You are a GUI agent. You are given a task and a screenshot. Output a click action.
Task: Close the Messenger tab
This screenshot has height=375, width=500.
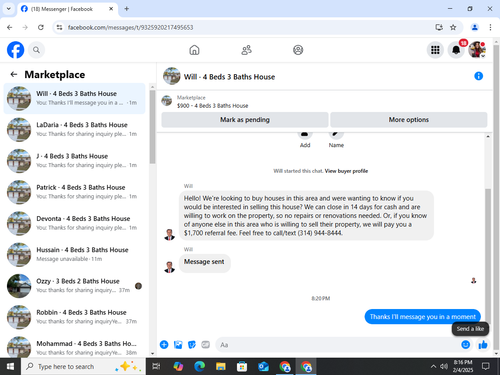click(x=111, y=9)
